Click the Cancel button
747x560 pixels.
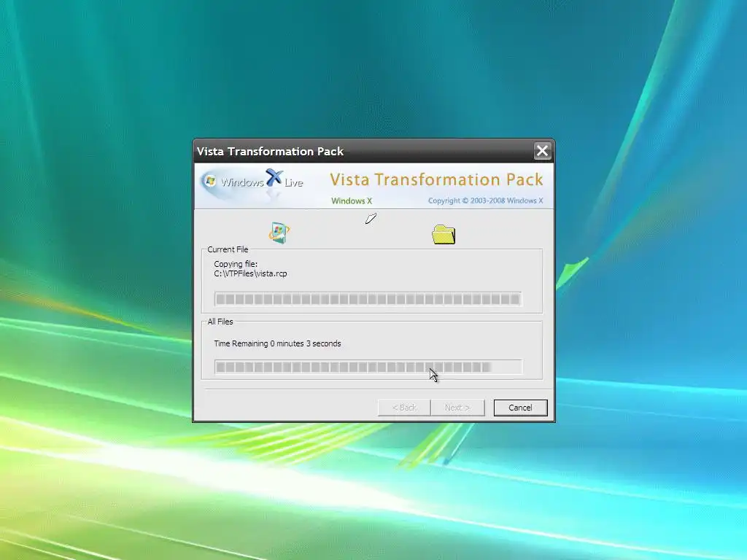point(520,408)
